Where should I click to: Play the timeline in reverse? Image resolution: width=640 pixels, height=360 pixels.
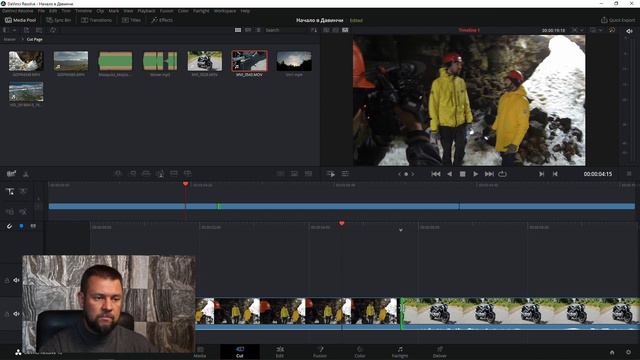pyautogui.click(x=449, y=174)
